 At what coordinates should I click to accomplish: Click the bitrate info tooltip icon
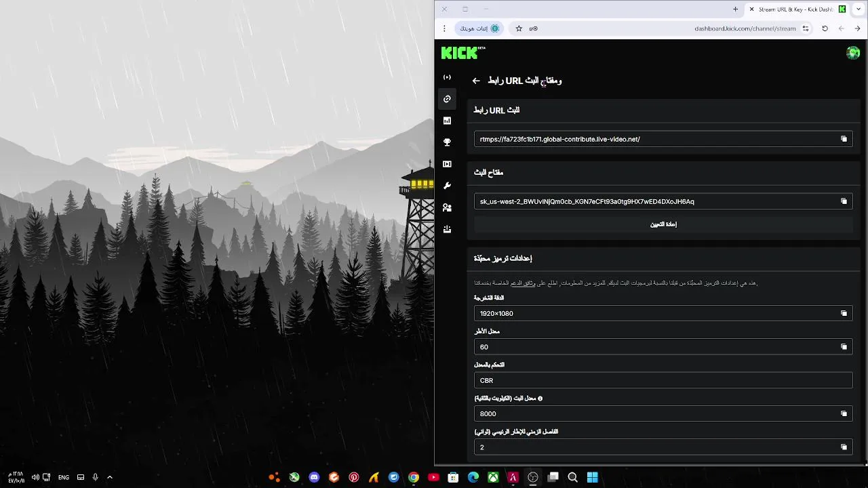tap(540, 399)
